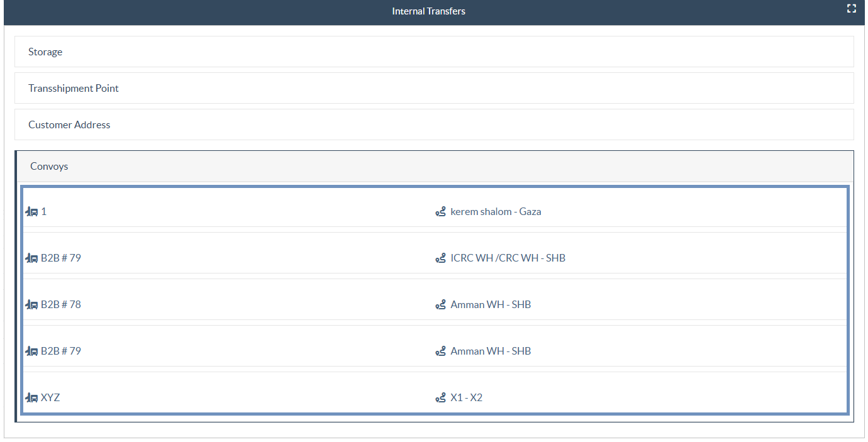The height and width of the screenshot is (442, 868).
Task: Open the Amman WH - SHB route for B2B # 78
Action: [x=491, y=305]
